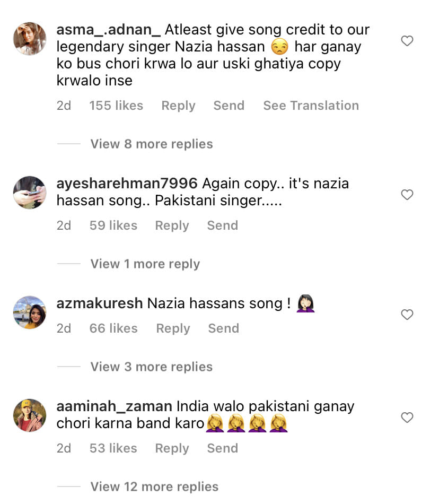This screenshot has height=504, width=439.
Task: Heart the azmakuresh comment
Action: point(407,315)
